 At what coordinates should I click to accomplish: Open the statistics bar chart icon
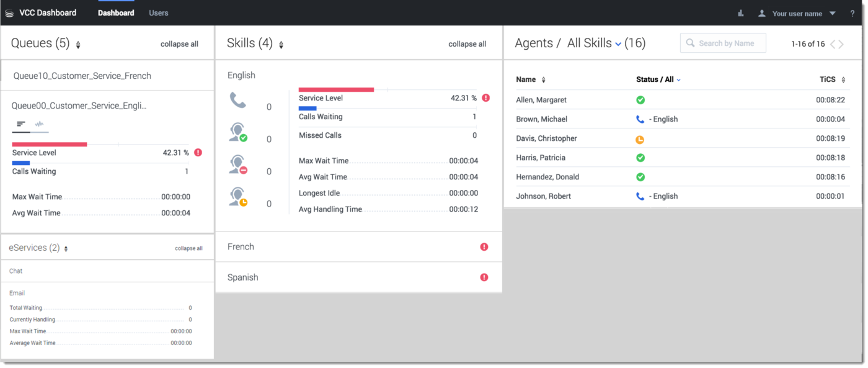click(x=741, y=13)
